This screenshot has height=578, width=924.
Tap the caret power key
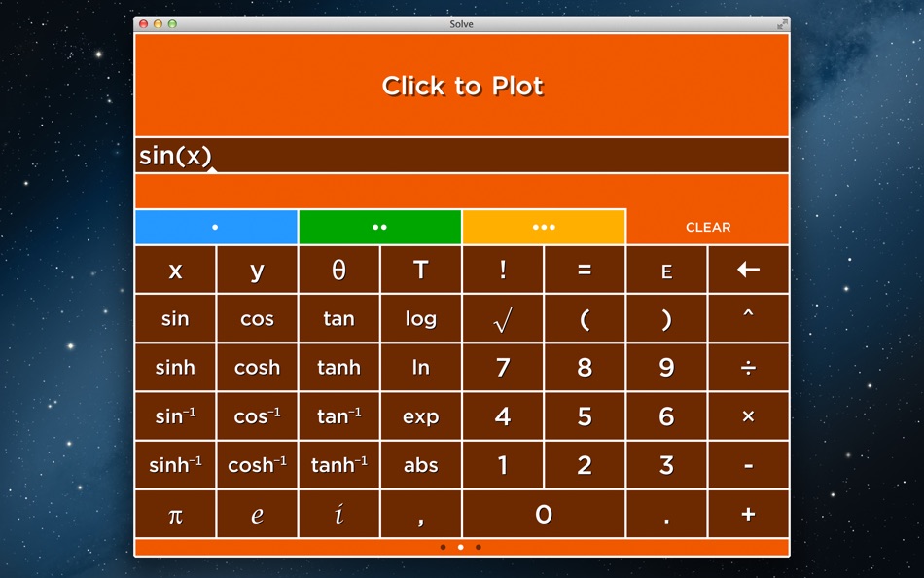pyautogui.click(x=748, y=319)
